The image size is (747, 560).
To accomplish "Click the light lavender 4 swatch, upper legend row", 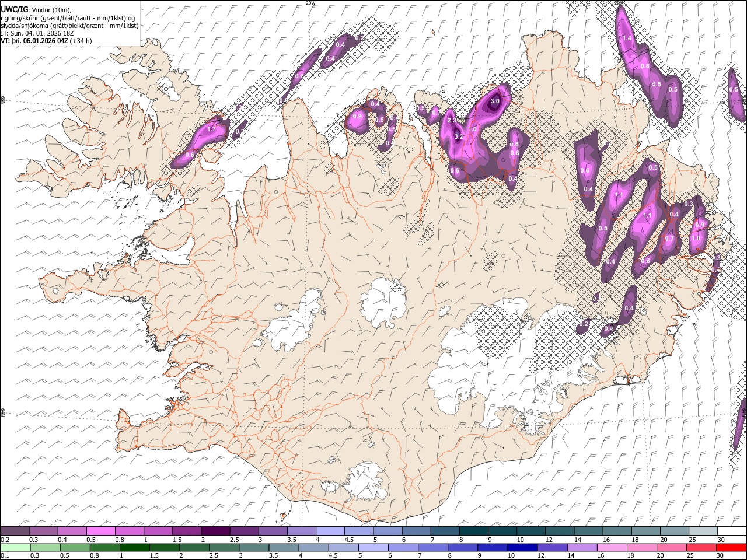I will (330, 531).
